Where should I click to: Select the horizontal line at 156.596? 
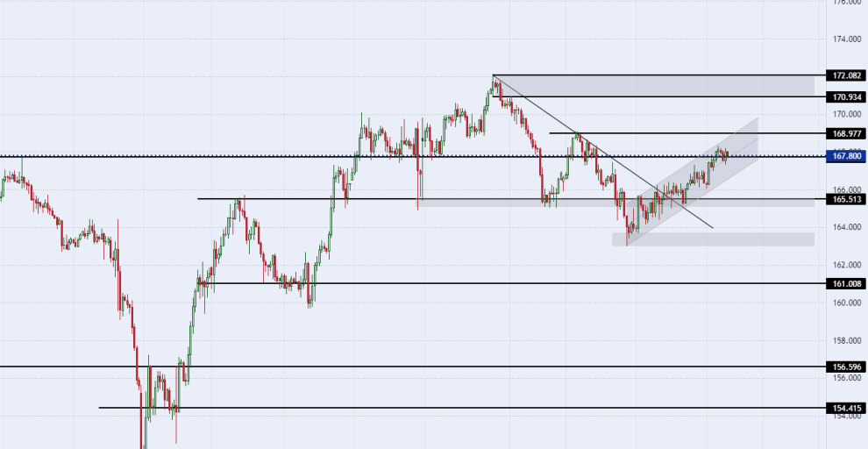pos(412,367)
